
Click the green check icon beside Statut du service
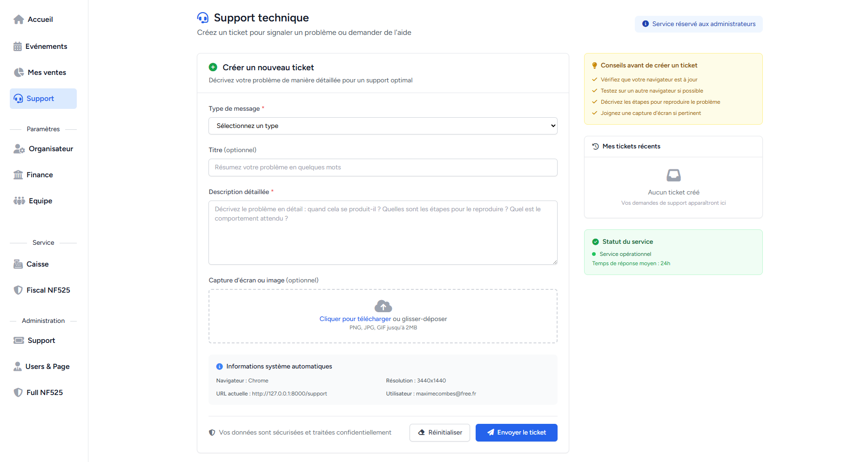(595, 242)
